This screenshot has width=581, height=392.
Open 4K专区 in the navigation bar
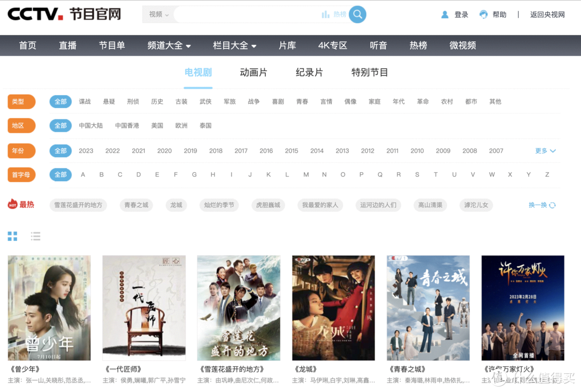333,46
